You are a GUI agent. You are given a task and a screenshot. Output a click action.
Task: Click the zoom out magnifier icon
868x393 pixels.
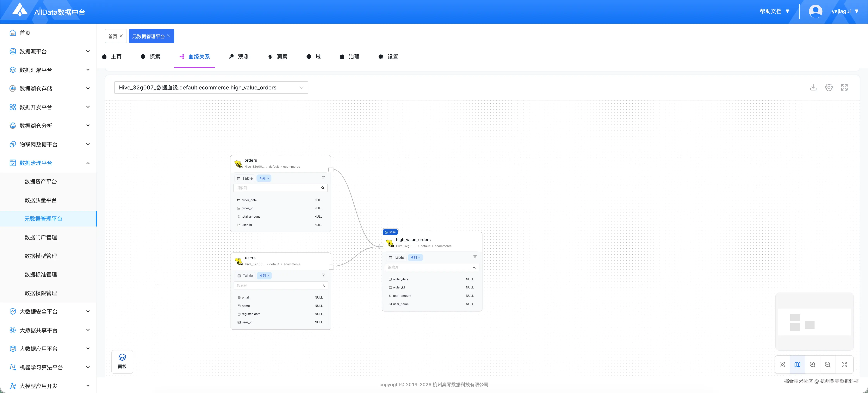(x=828, y=364)
